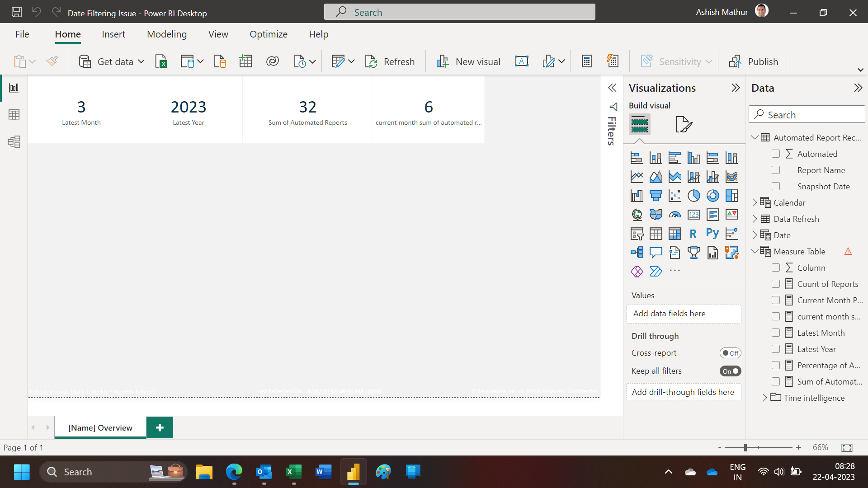
Task: Check the Automated field checkbox
Action: tap(776, 154)
